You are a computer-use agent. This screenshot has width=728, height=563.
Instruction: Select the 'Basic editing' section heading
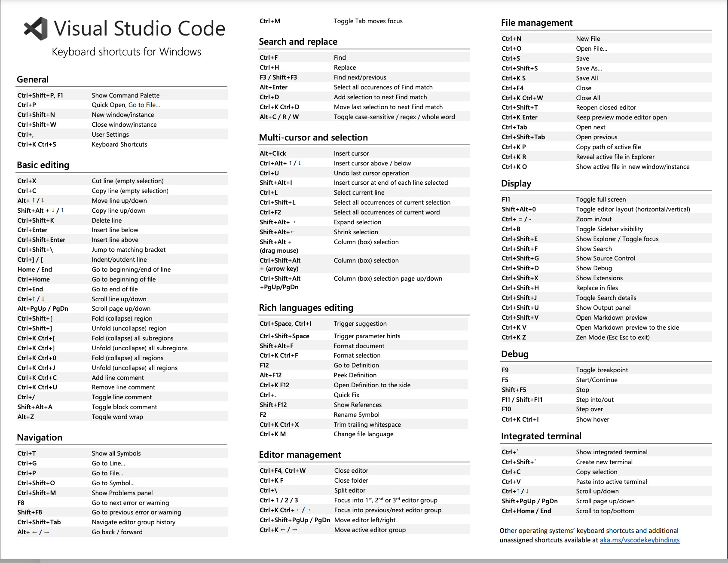click(43, 165)
